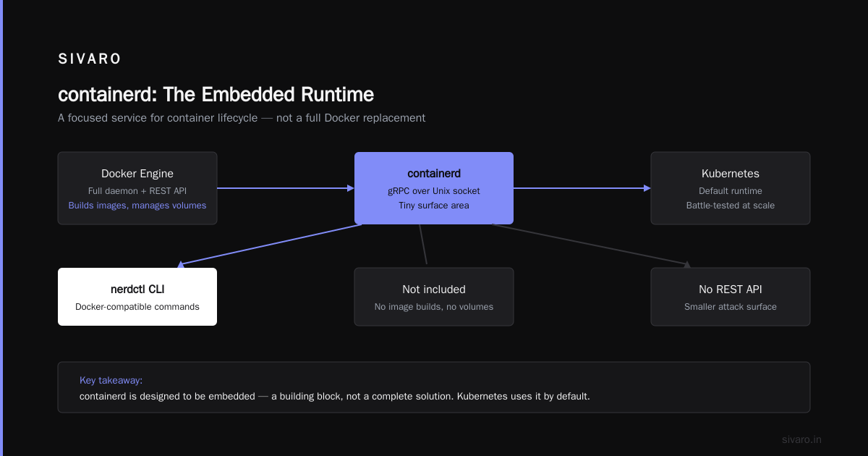Click the SIVARO brand title
The height and width of the screenshot is (456, 868).
(90, 59)
